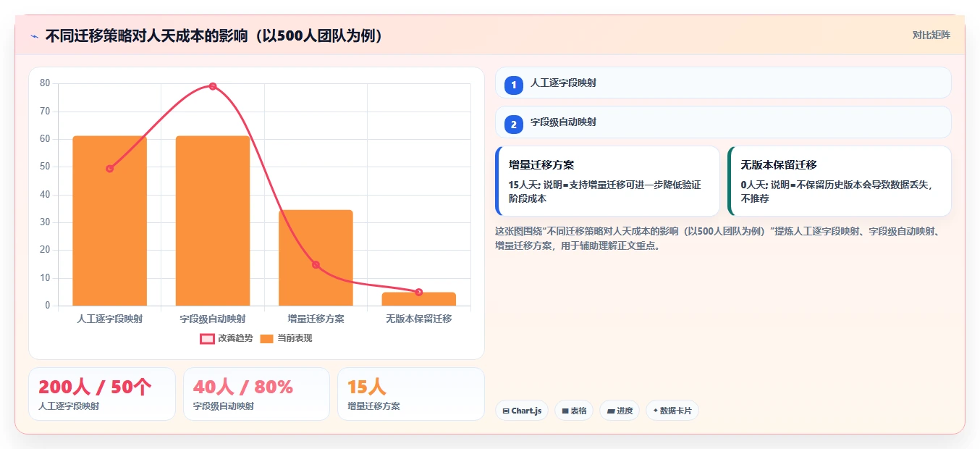Image resolution: width=980 pixels, height=449 pixels.
Task: Select the 人工逐字段映射 list item text
Action: click(x=563, y=83)
